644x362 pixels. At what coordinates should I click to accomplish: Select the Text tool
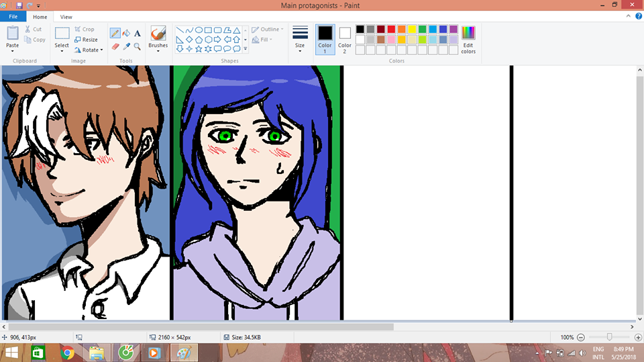[138, 33]
